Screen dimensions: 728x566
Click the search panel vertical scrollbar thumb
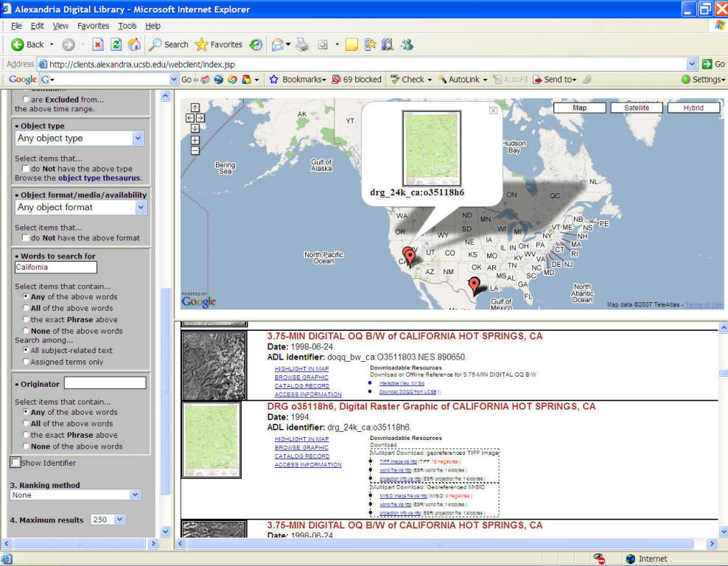point(165,391)
